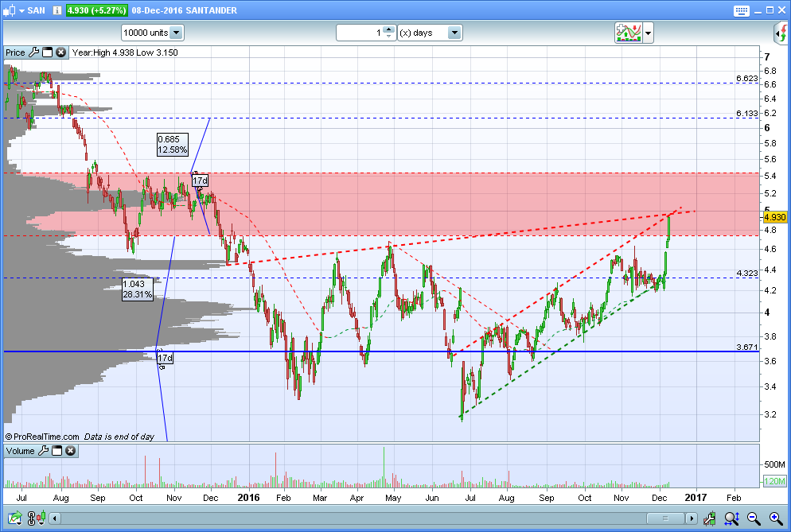791x532 pixels.
Task: Open chart properties wrench icon at bottom
Action: 710,518
